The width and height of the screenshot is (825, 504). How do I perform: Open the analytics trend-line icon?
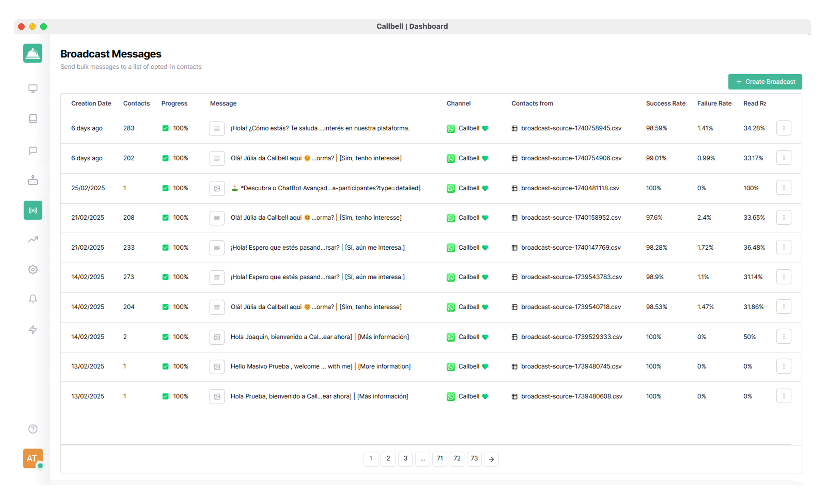click(33, 240)
